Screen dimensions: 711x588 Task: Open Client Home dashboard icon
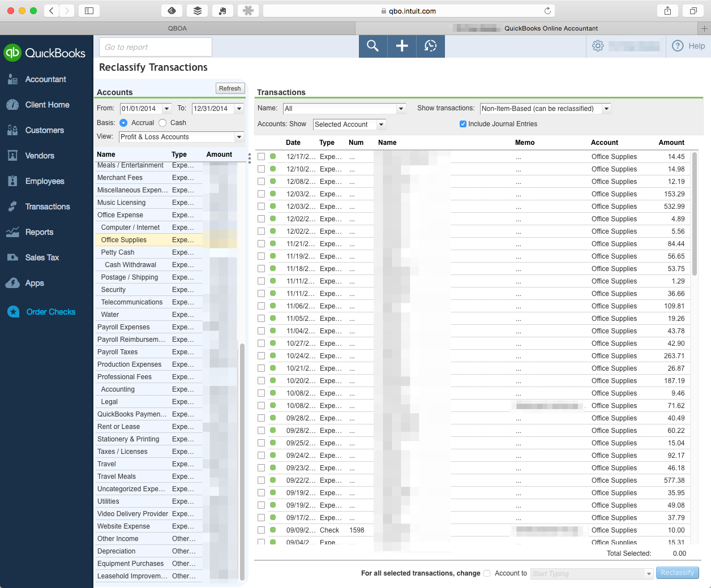coord(12,105)
